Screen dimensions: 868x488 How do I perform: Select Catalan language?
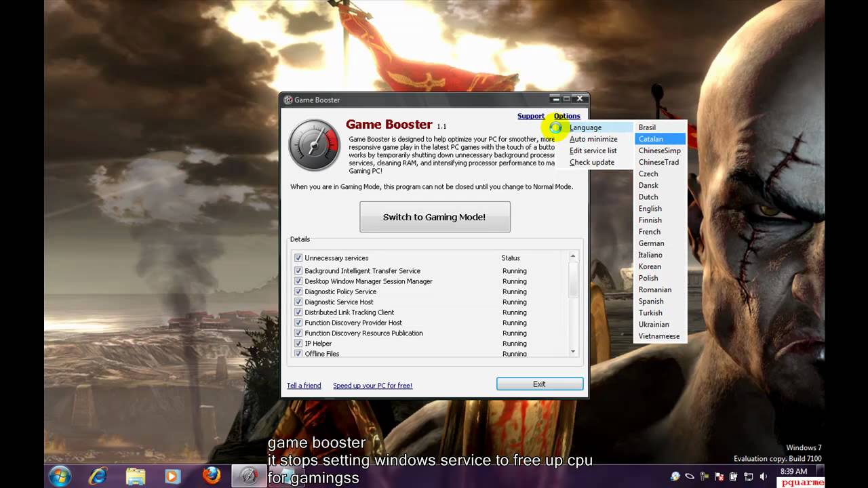[660, 139]
